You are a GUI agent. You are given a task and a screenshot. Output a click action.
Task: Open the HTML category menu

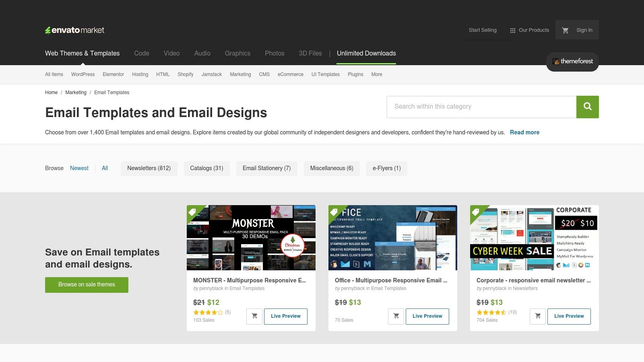(163, 74)
